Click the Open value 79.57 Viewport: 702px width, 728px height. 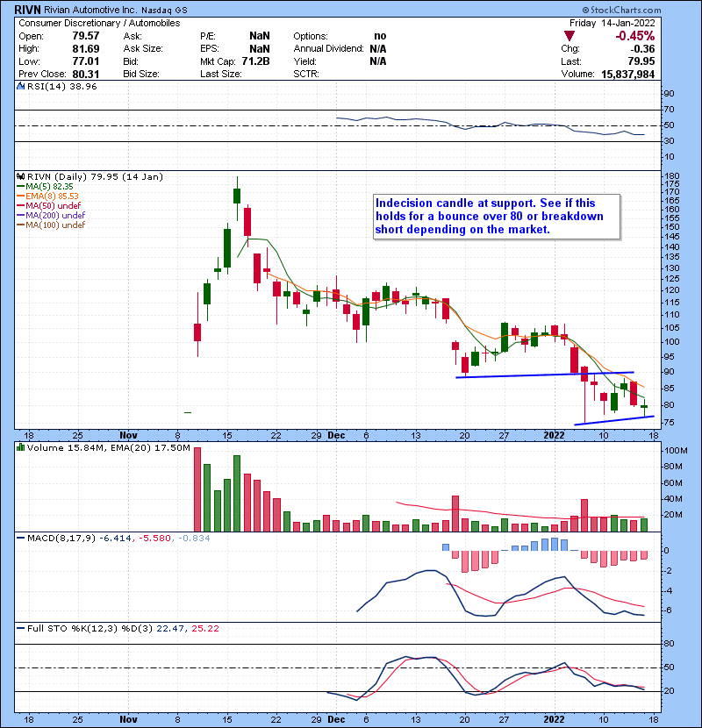[x=86, y=36]
